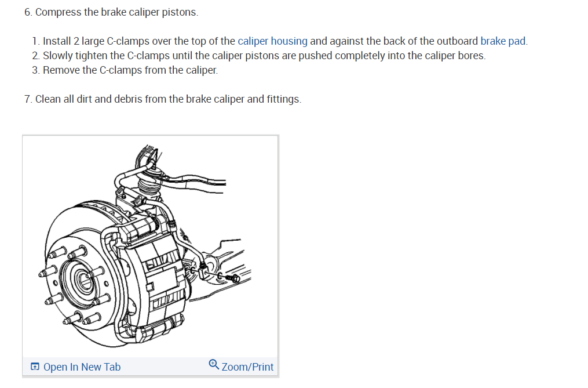Click sub-step Install 2 large C-clamps
Viewport: 588px width, 388px height.
(280, 41)
